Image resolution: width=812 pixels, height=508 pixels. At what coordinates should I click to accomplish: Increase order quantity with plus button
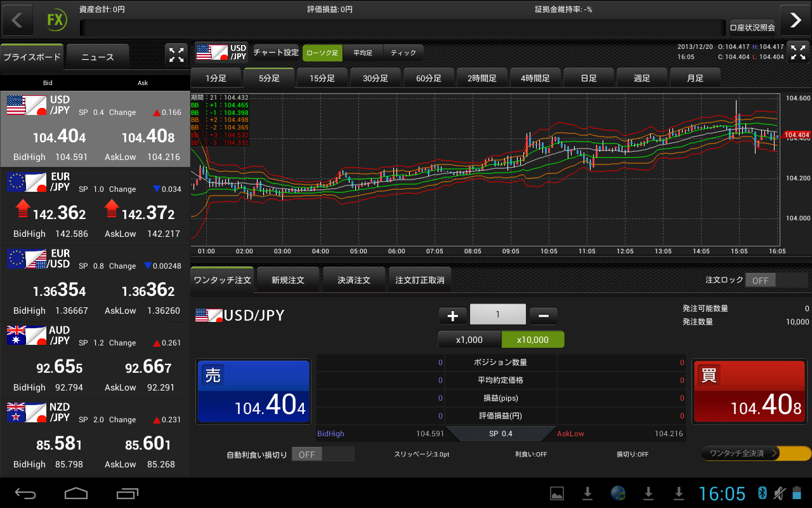[x=452, y=315]
